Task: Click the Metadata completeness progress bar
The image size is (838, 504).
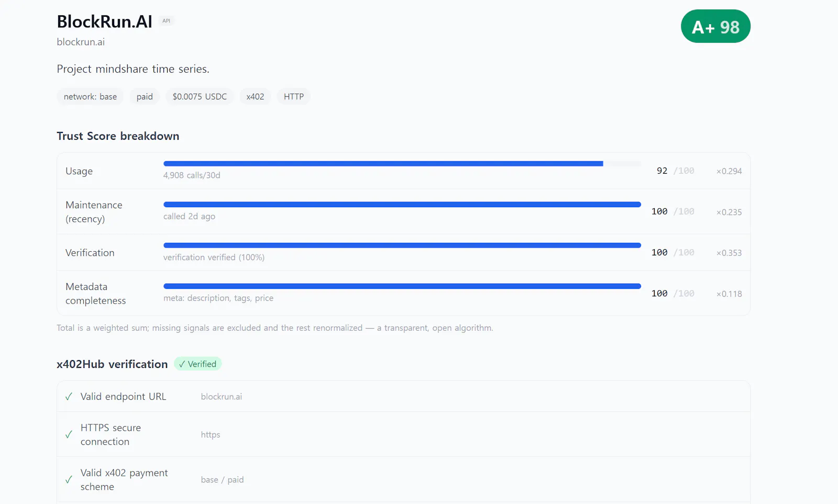Action: [x=402, y=286]
